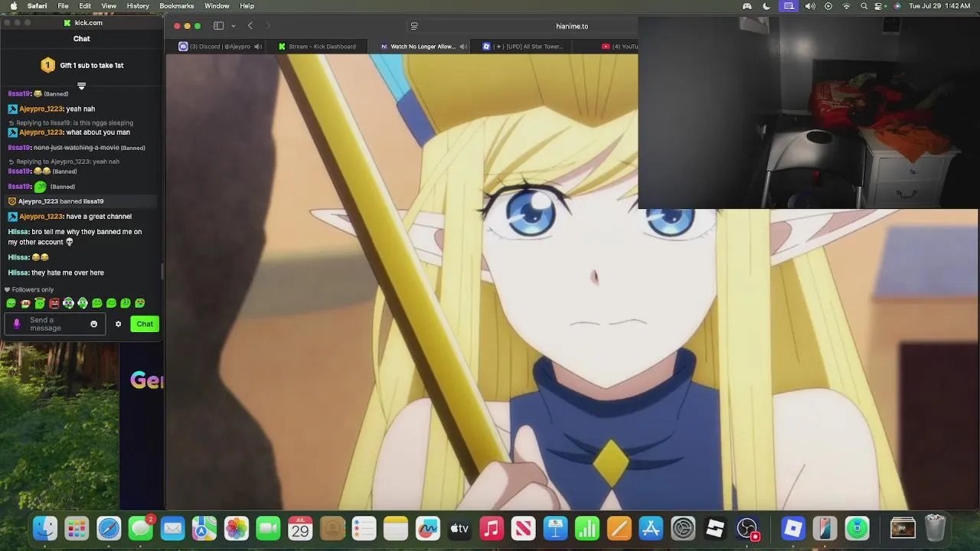Screen dimensions: 980x551
Task: Toggle the Safari sidebar button
Action: click(218, 26)
